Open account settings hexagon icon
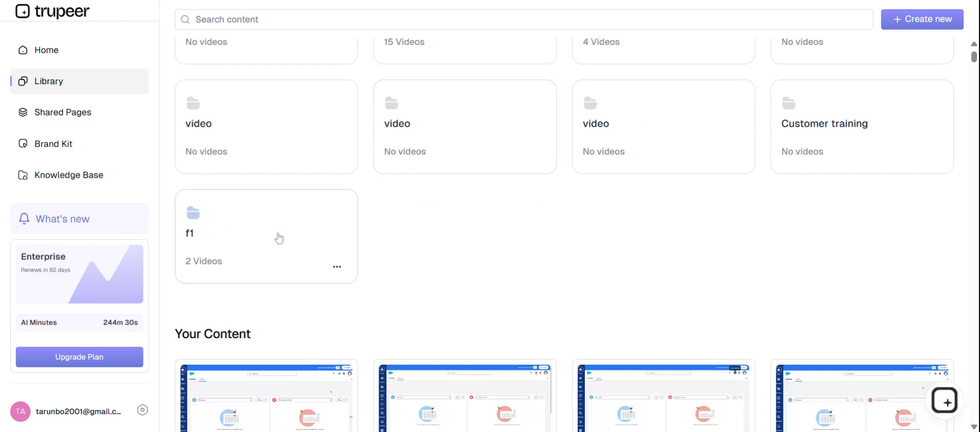The image size is (980, 432). pyautogui.click(x=142, y=410)
